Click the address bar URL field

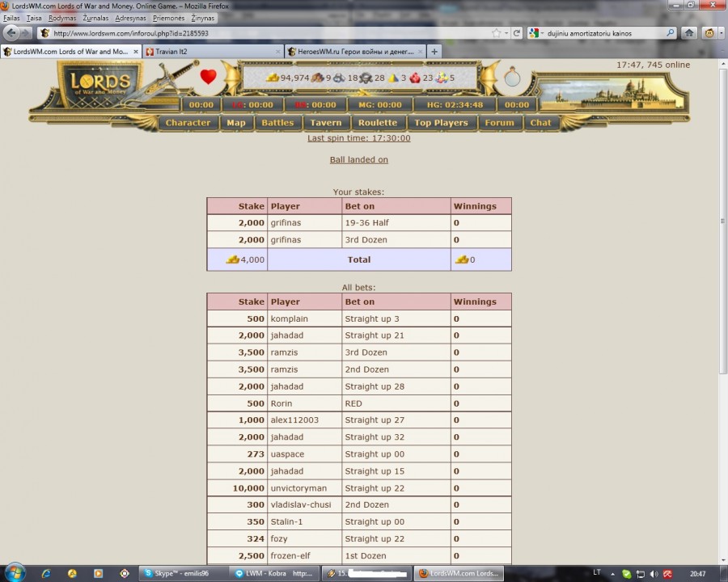[267, 33]
